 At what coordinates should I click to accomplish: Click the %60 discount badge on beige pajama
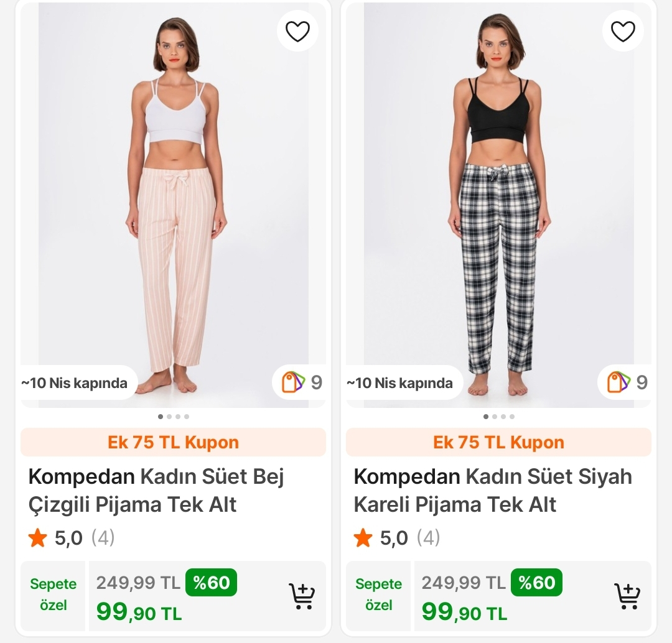click(212, 583)
